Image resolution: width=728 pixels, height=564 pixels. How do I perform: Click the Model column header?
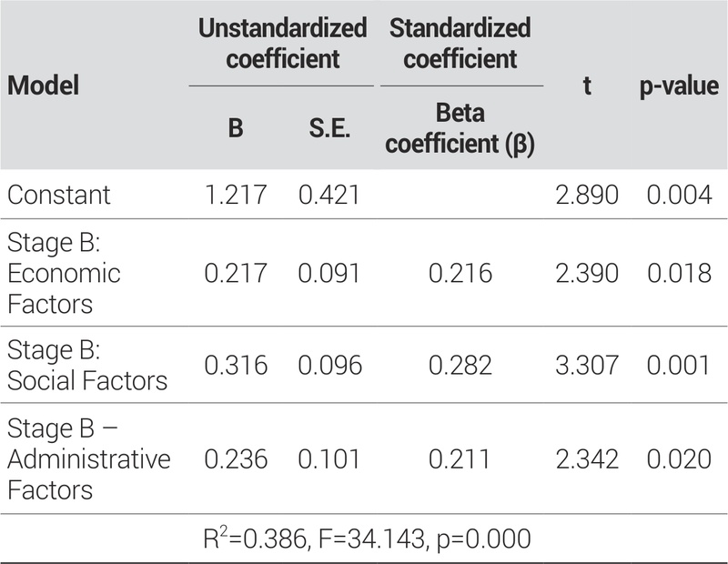coord(43,86)
